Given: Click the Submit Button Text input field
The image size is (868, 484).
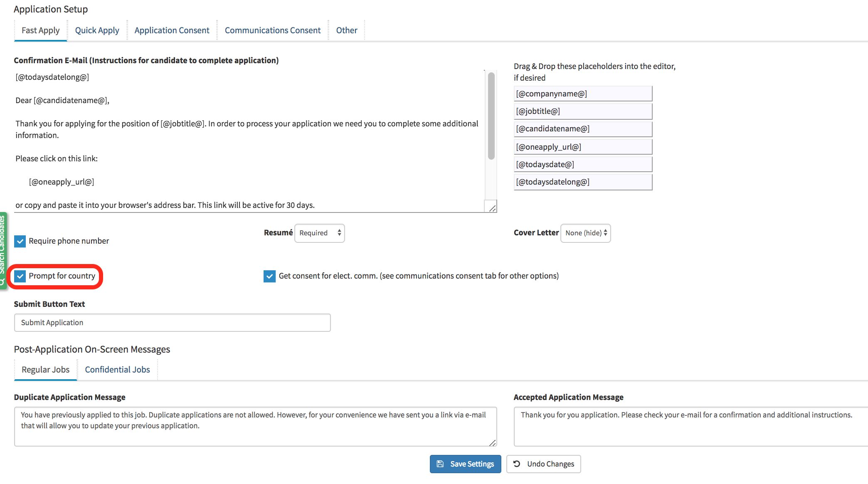Looking at the screenshot, I should click(172, 323).
